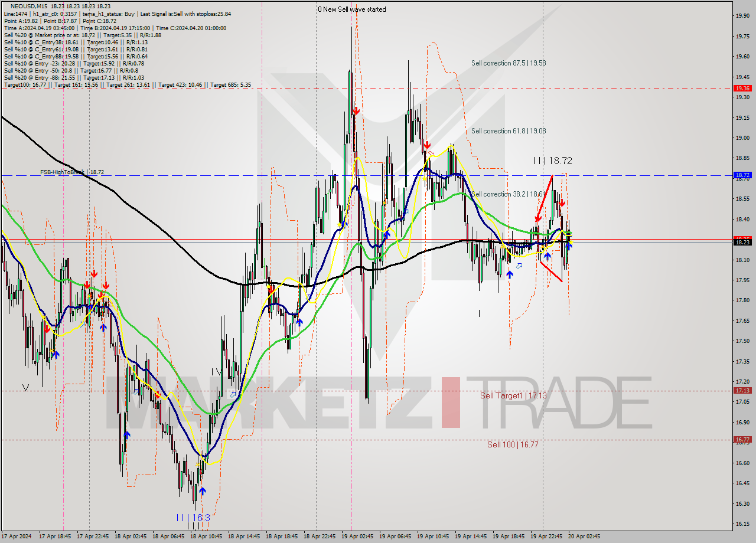Image resolution: width=756 pixels, height=543 pixels.
Task: Select the 'Sell %20 @ Entry -88: 21.55' row
Action: tap(74, 77)
